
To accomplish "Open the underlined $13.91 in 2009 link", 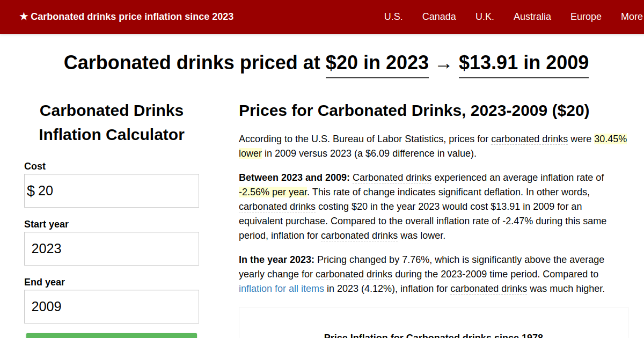I will pyautogui.click(x=523, y=63).
